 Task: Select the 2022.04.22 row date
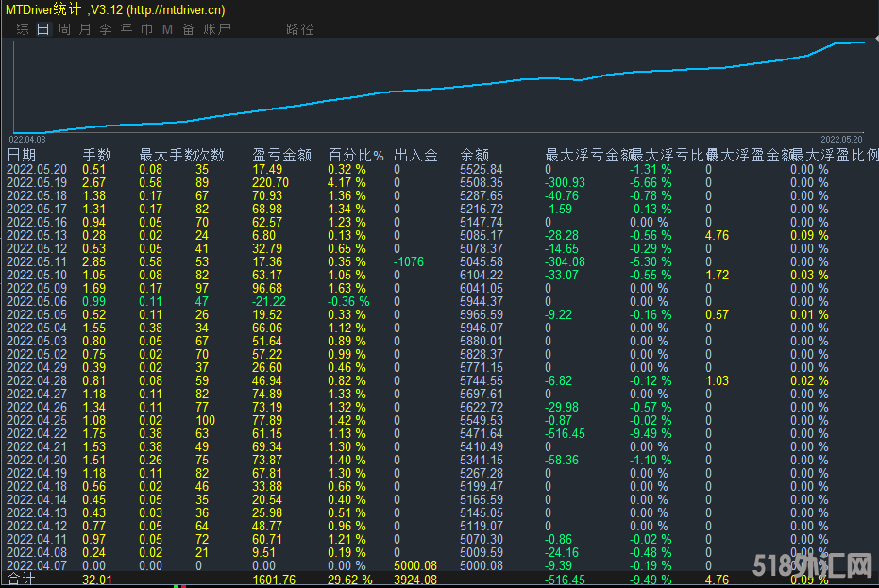(37, 433)
